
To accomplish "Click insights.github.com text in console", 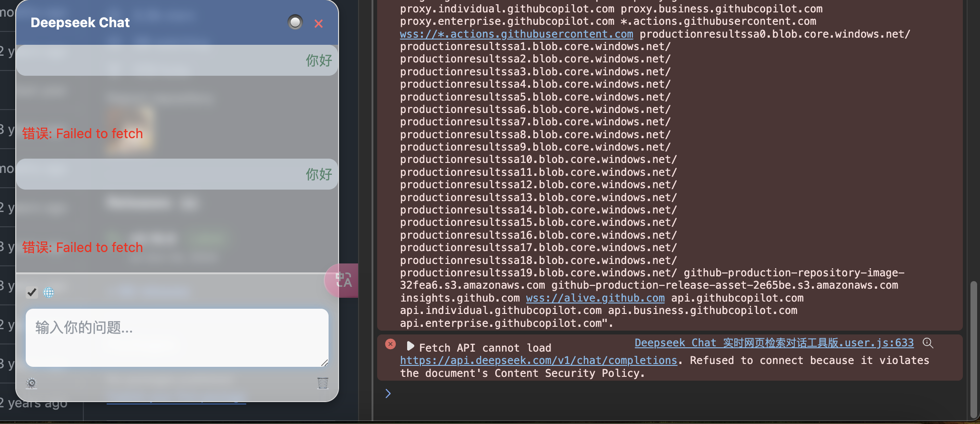I will click(460, 298).
